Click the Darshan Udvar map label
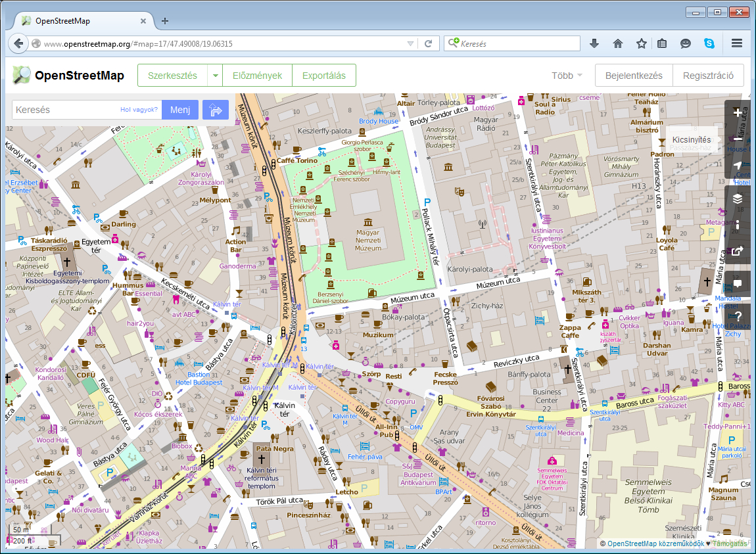Image resolution: width=756 pixels, height=554 pixels. (657, 349)
